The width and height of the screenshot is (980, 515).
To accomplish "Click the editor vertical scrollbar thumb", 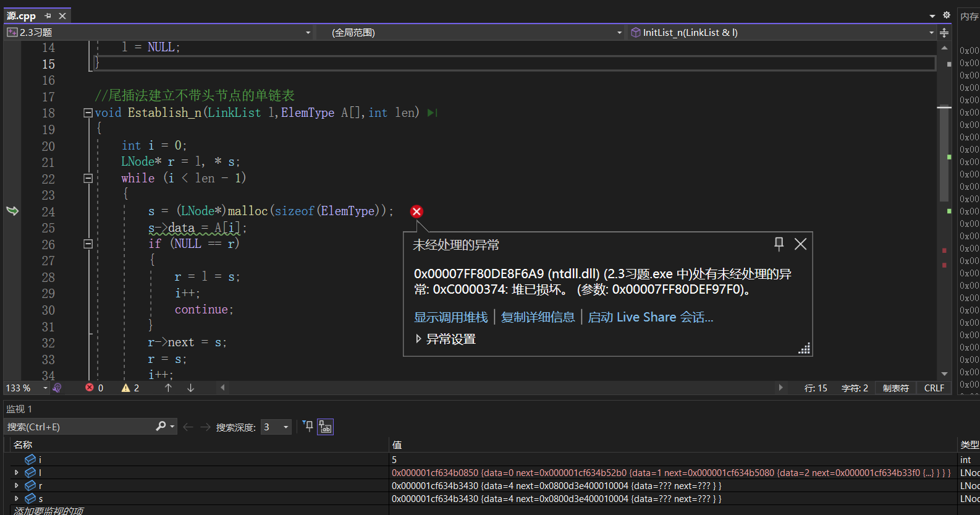I will pyautogui.click(x=944, y=154).
